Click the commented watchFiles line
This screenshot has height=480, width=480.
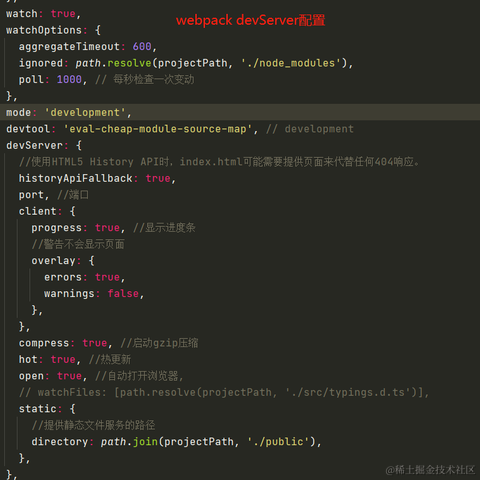tap(224, 392)
